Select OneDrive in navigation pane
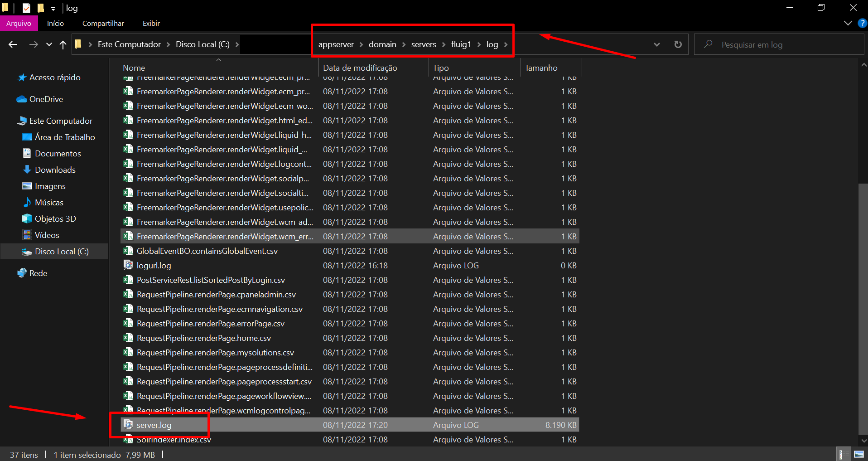 pyautogui.click(x=46, y=99)
